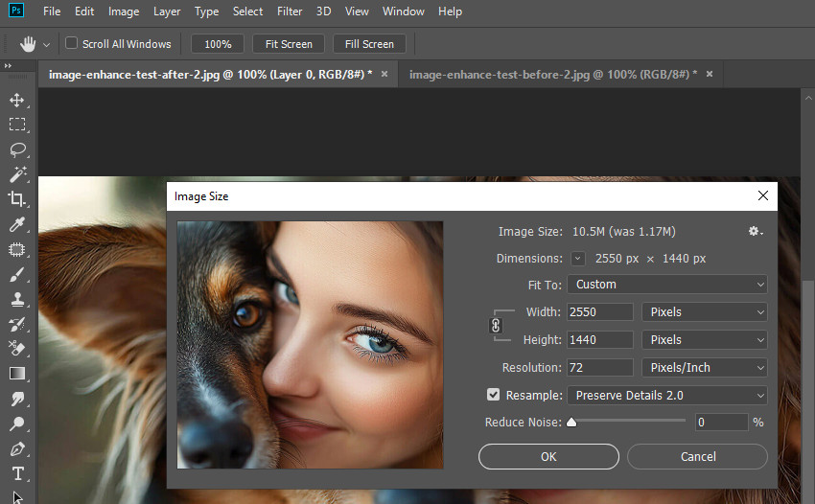Open the Width units Pixels dropdown
Image resolution: width=815 pixels, height=504 pixels.
(x=705, y=311)
